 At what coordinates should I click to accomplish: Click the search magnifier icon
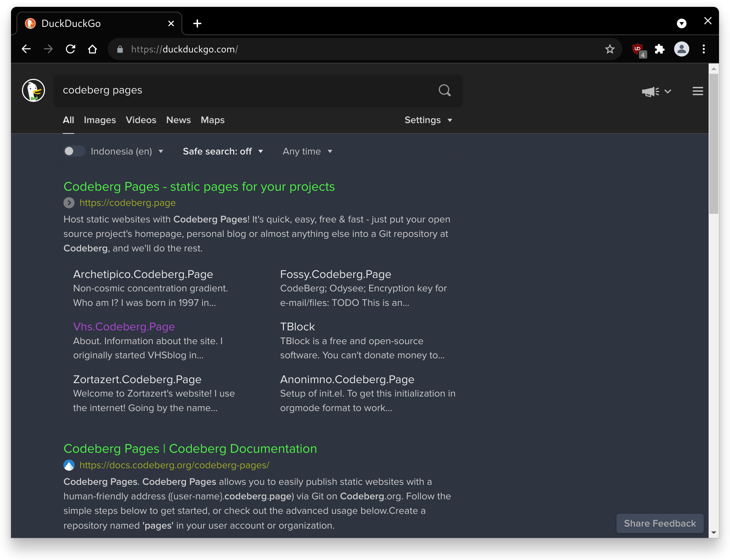tap(444, 90)
